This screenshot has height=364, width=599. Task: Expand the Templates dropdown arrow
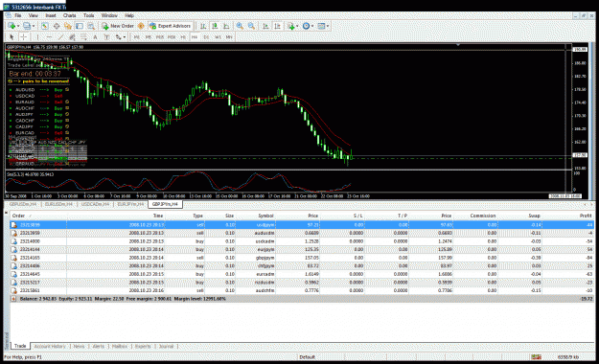(x=328, y=26)
